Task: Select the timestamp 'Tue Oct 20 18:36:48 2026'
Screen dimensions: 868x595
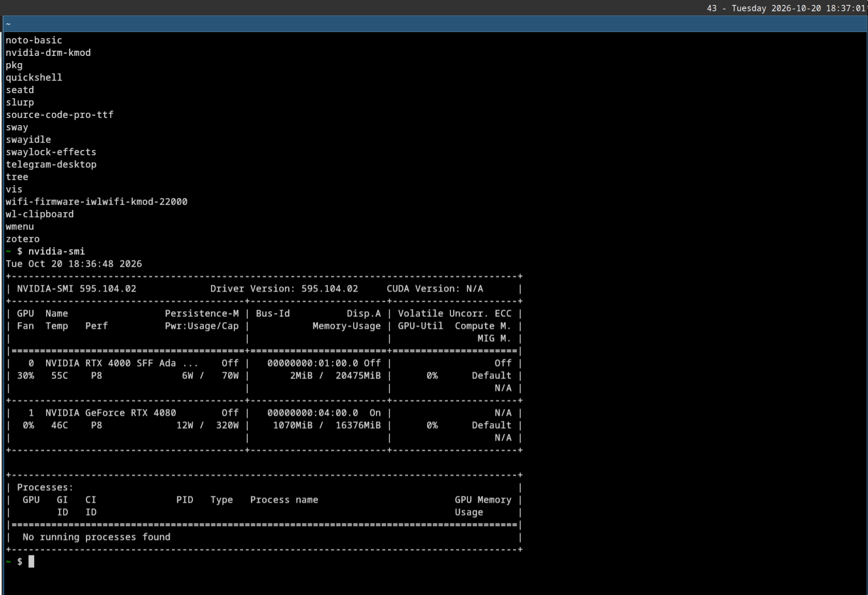Action: click(x=74, y=264)
